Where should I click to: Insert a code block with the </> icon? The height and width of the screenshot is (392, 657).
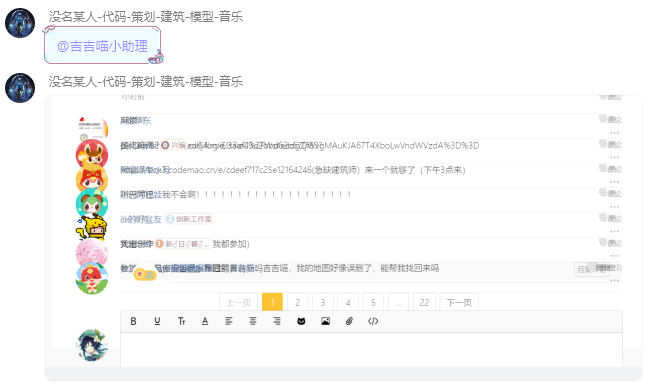coord(373,321)
